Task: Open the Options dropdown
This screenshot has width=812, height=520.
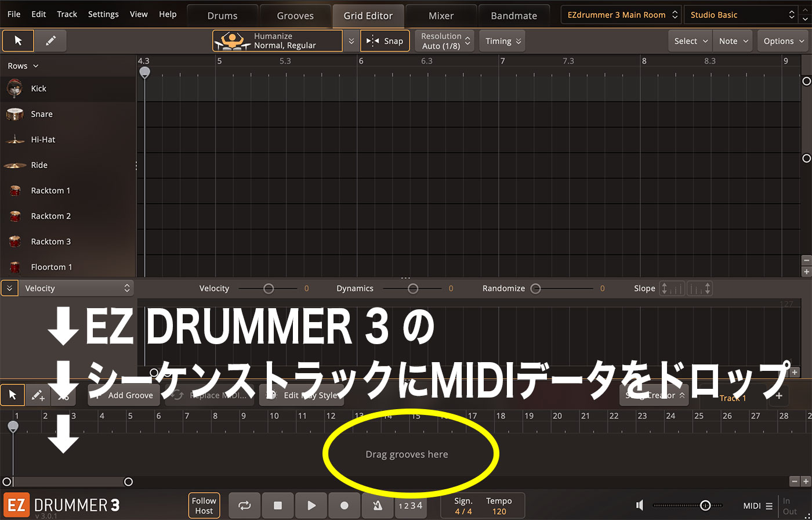Action: click(x=783, y=41)
